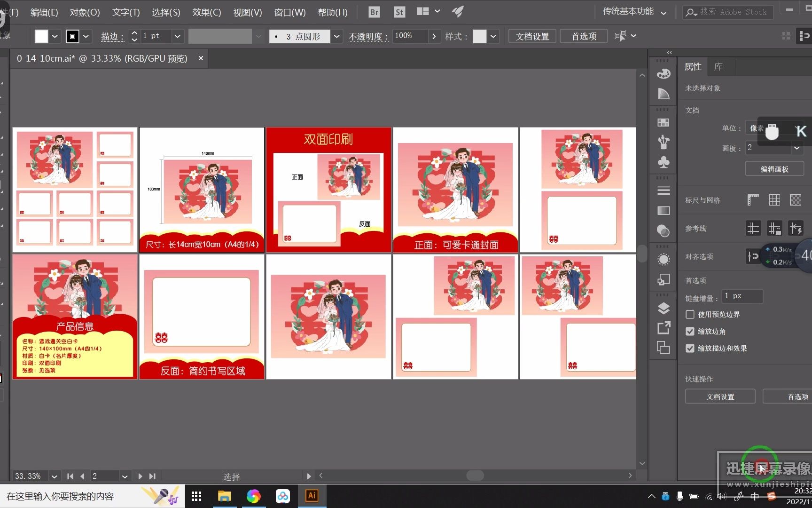Open the Color panel palette icon

point(664,74)
